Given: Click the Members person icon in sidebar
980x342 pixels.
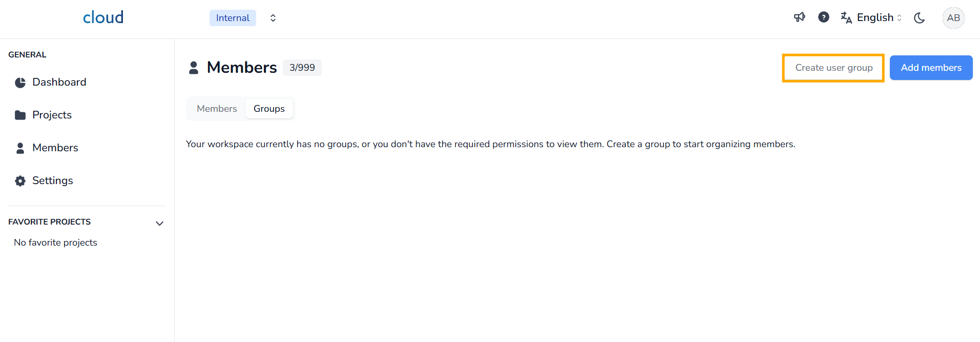Looking at the screenshot, I should pyautogui.click(x=20, y=148).
